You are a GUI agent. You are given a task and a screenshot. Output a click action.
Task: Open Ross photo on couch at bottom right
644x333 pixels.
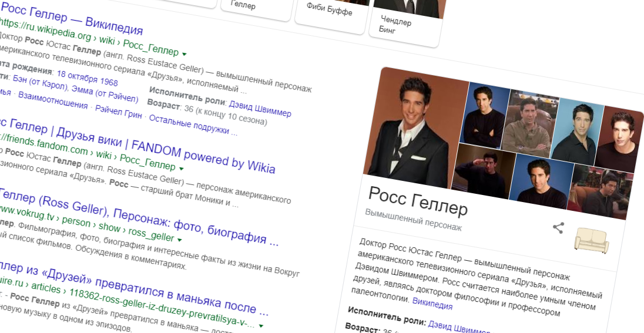600,191
